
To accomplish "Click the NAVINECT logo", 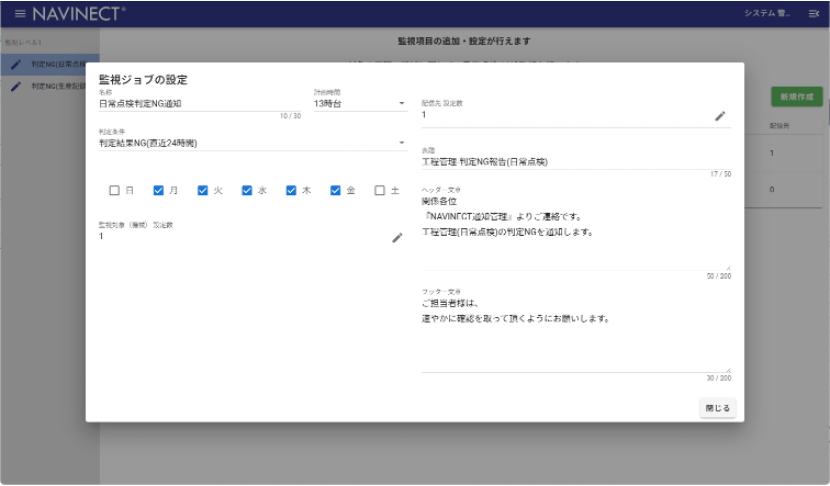I will click(79, 13).
